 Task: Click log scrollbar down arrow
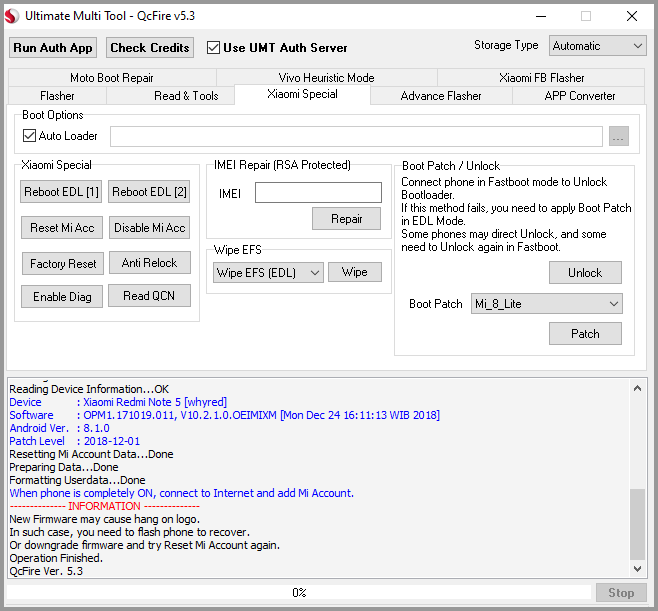pos(637,569)
